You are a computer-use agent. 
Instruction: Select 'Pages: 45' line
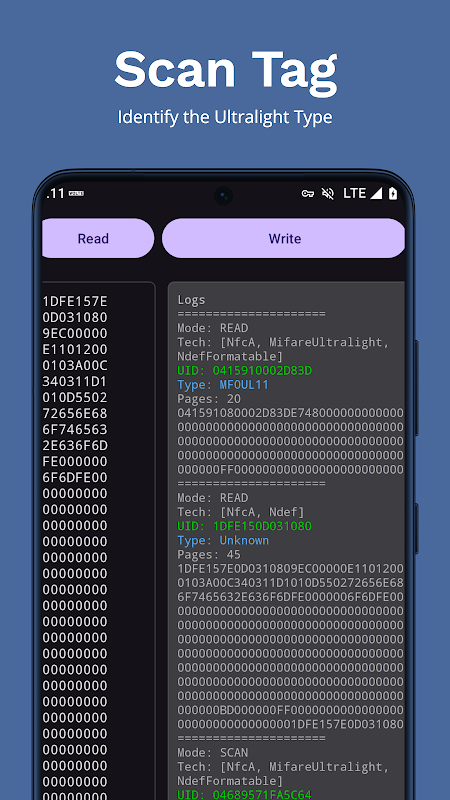[x=209, y=555]
